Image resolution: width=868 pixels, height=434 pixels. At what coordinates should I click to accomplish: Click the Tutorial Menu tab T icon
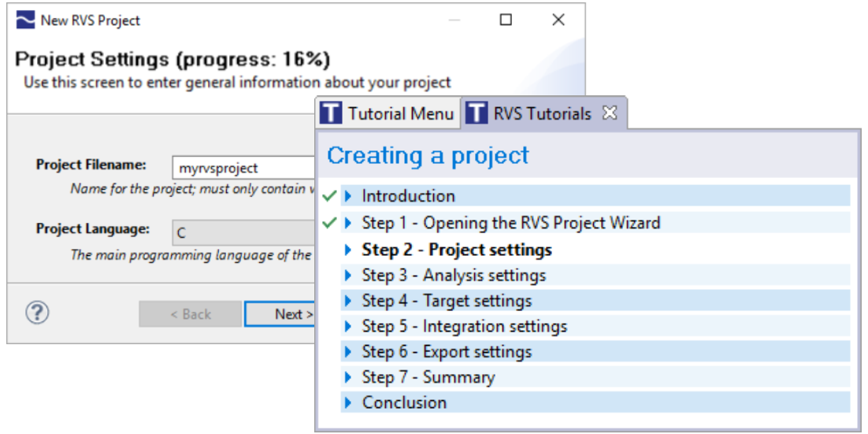point(332,113)
